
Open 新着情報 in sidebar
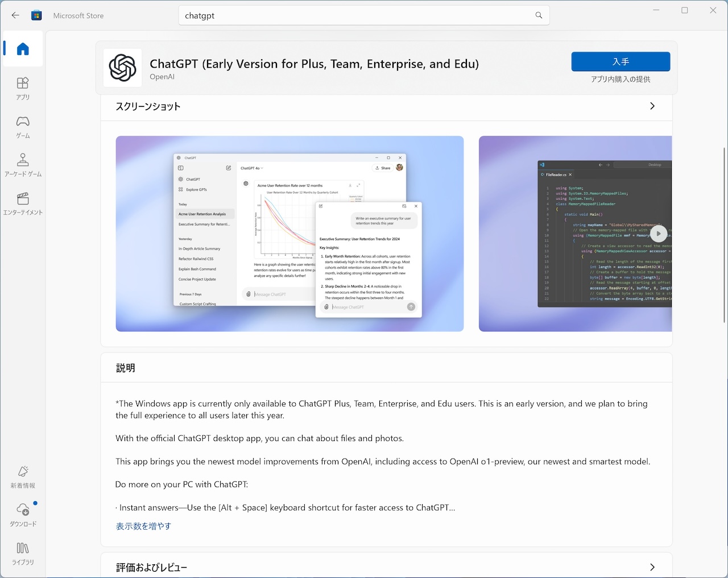pos(23,477)
